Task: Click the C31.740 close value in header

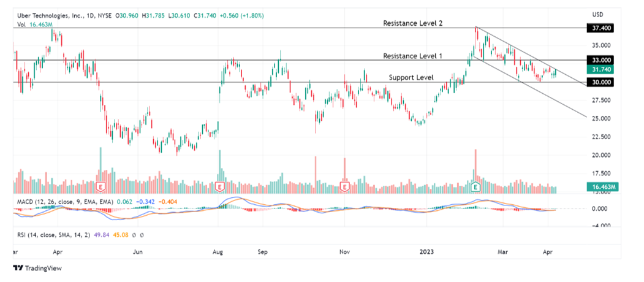Action: (203, 15)
